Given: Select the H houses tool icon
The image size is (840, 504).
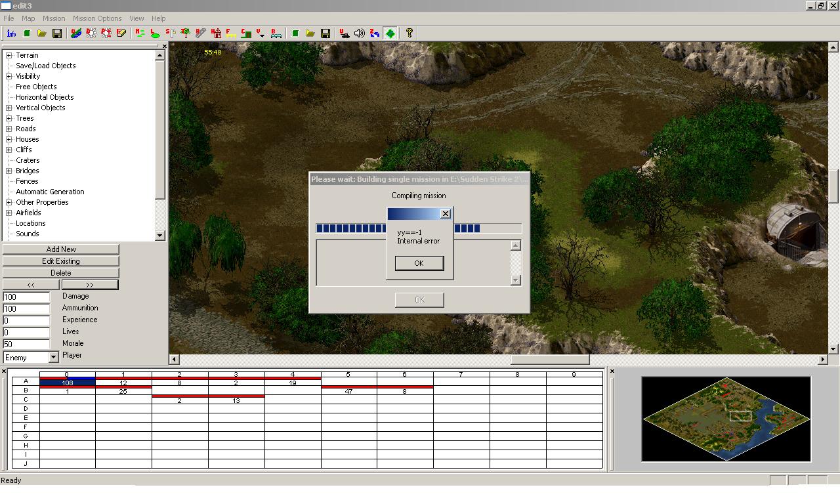Looking at the screenshot, I should pos(216,33).
